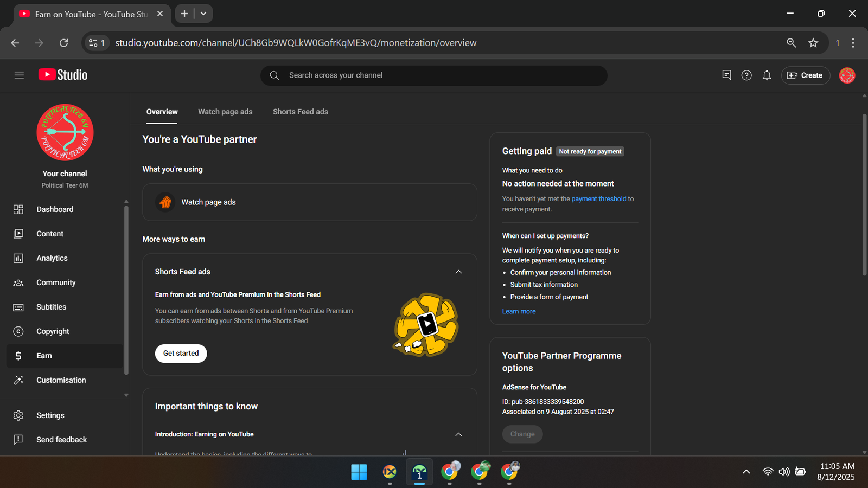The height and width of the screenshot is (488, 868).
Task: Focus the Search across your channel field
Action: tap(434, 75)
